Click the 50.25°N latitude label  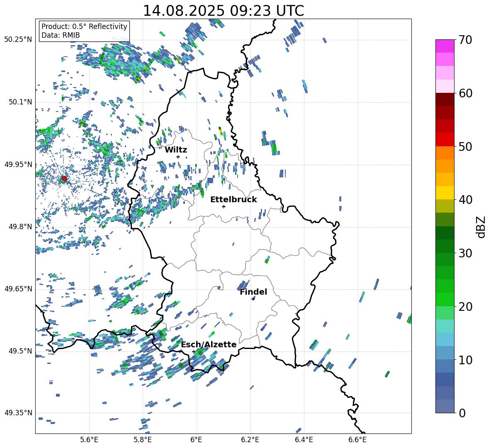[18, 40]
